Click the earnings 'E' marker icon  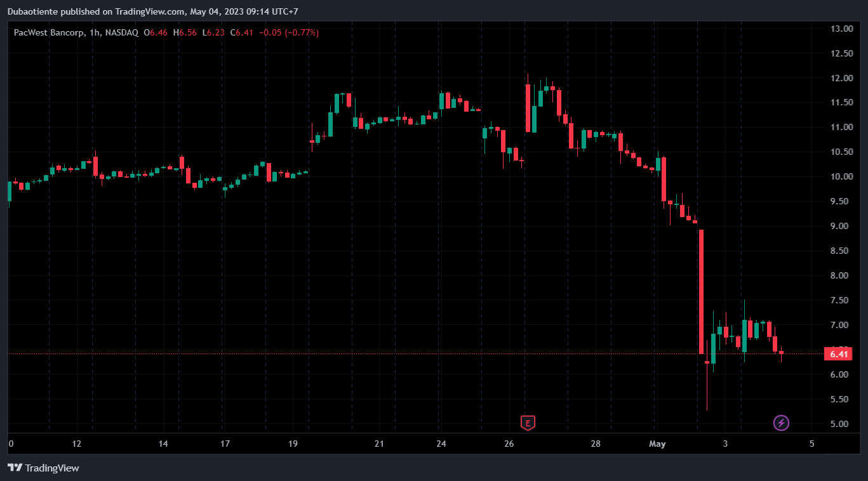[x=528, y=423]
